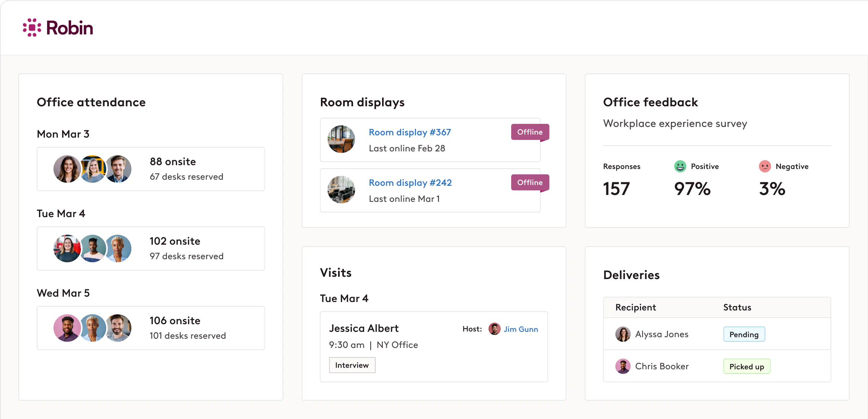Select the Visits section header
This screenshot has width=868, height=419.
336,272
